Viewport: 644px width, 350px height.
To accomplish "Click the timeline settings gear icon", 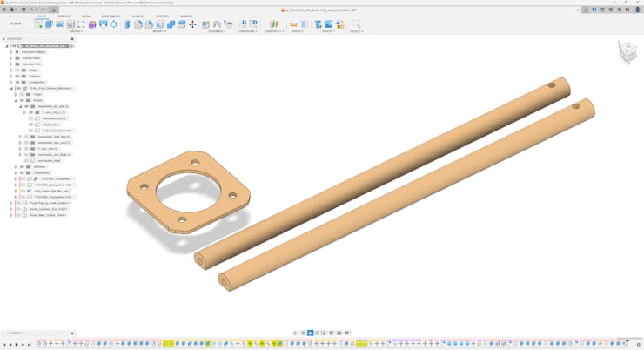I will pyautogui.click(x=639, y=344).
